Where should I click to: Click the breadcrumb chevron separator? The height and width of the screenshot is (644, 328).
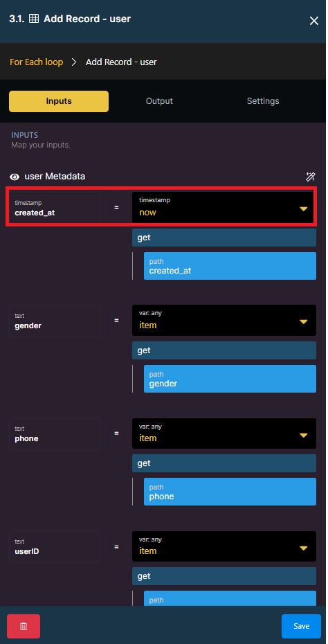tap(74, 62)
